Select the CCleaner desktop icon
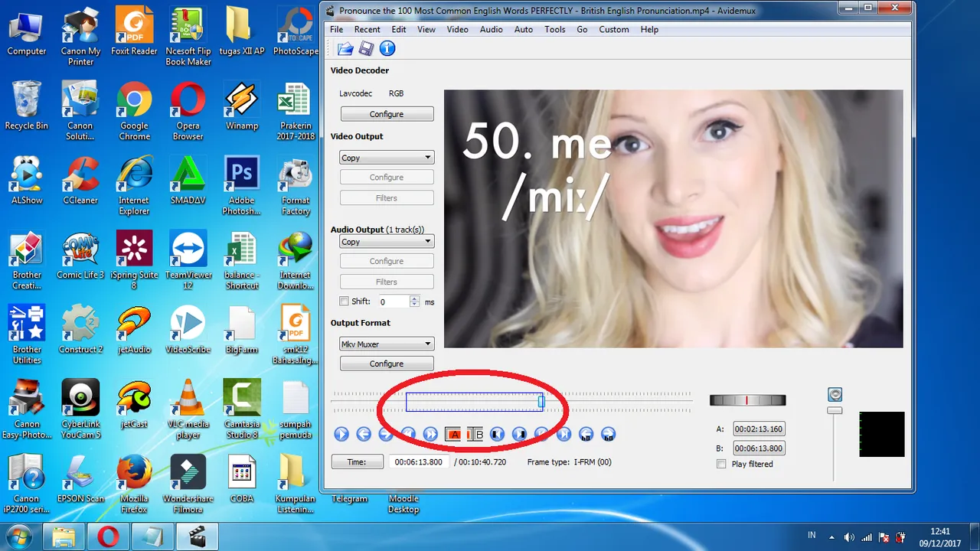This screenshot has height=551, width=980. pyautogui.click(x=80, y=181)
